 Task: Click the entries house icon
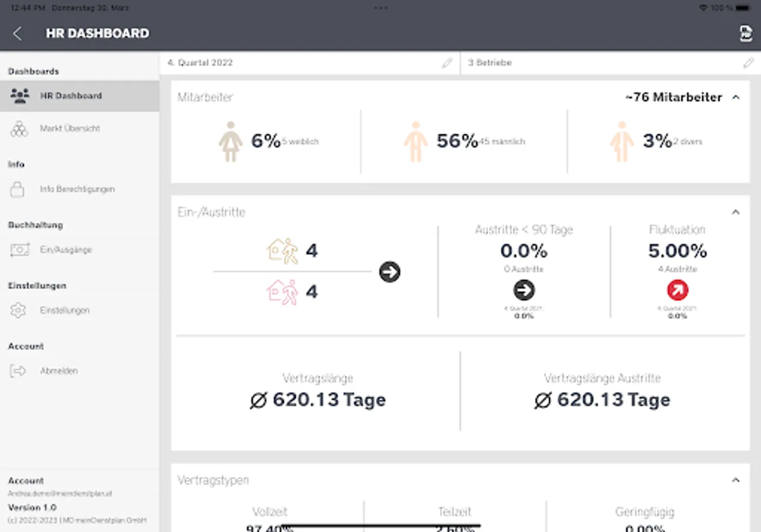click(x=283, y=251)
